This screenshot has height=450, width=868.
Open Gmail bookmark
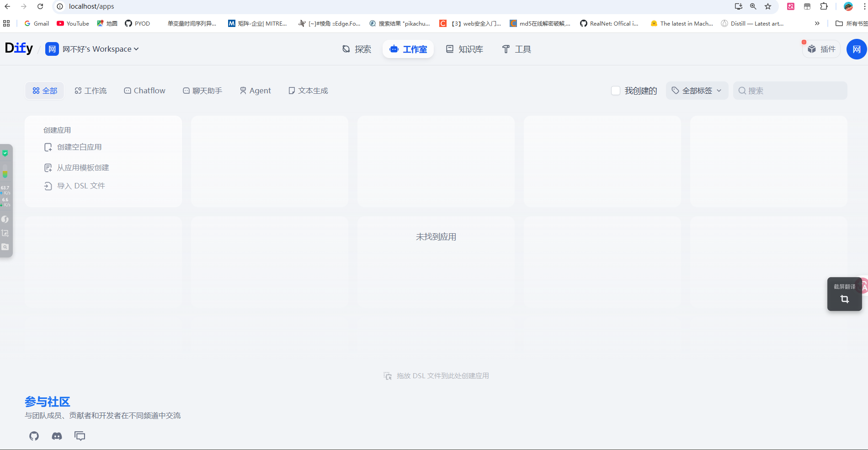tap(37, 23)
